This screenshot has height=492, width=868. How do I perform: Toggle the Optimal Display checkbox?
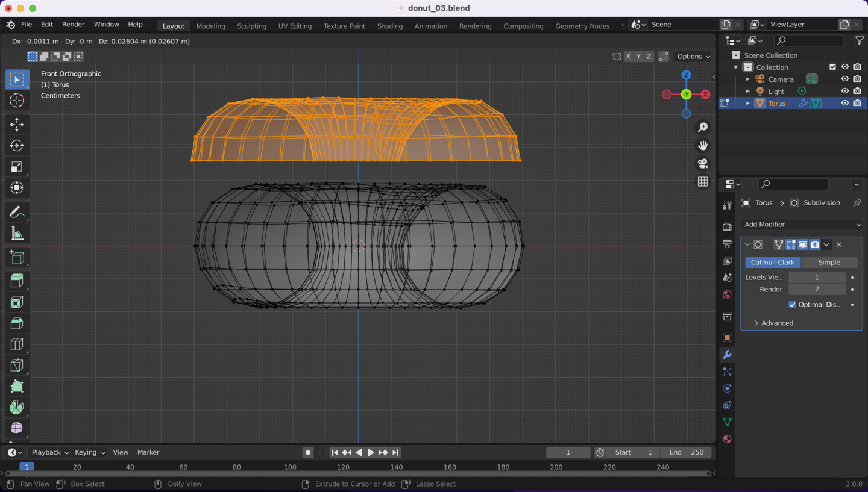pos(793,305)
